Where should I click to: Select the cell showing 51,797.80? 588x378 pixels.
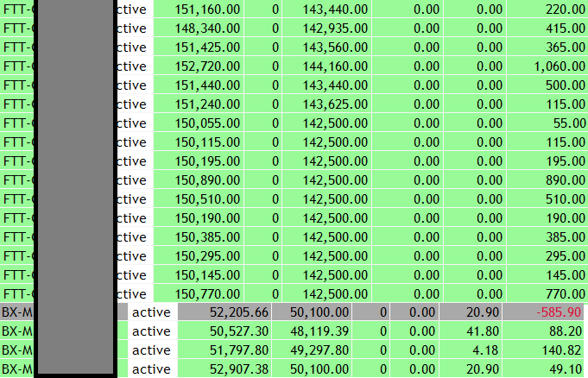click(x=224, y=350)
